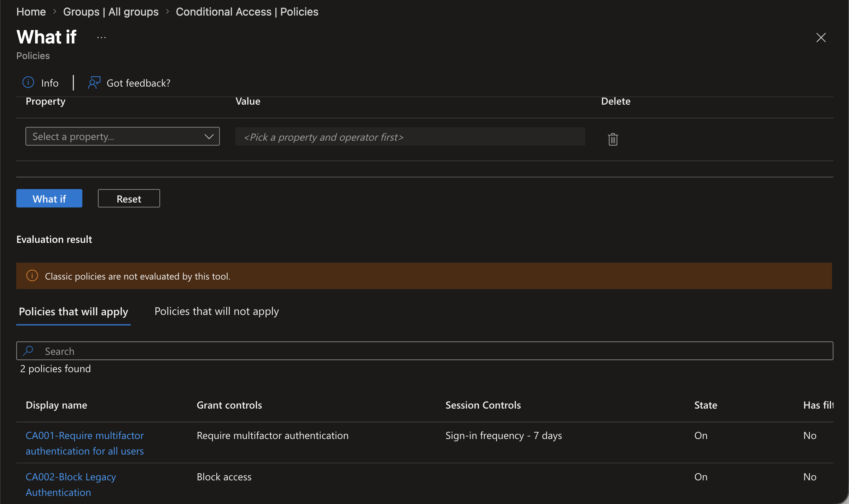Switch to Policies that will not apply tab
The height and width of the screenshot is (504, 849).
click(x=217, y=311)
